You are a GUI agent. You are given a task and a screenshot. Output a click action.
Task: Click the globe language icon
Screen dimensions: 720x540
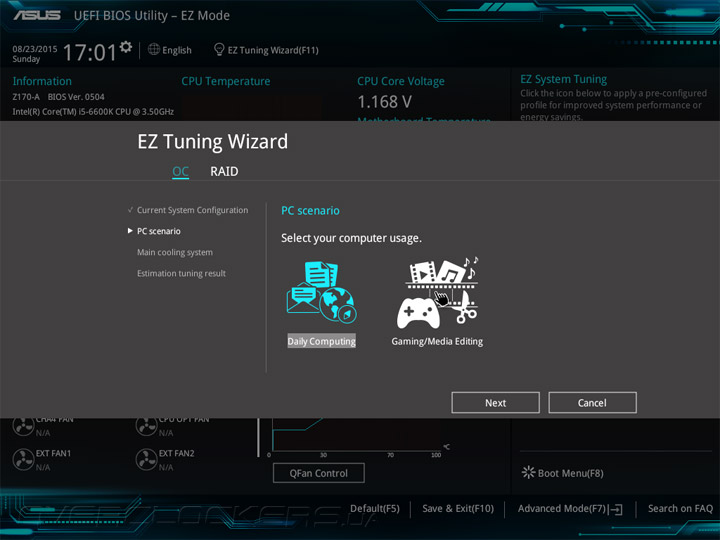click(x=154, y=49)
